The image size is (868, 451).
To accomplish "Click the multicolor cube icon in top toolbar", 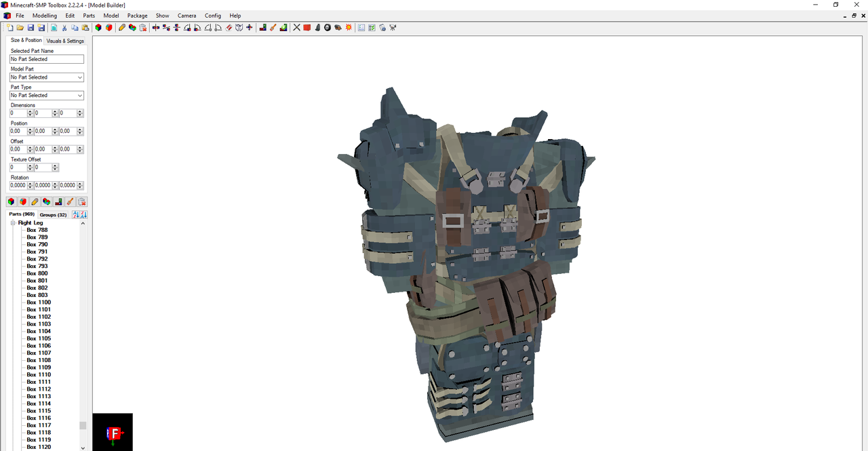I will coord(98,28).
